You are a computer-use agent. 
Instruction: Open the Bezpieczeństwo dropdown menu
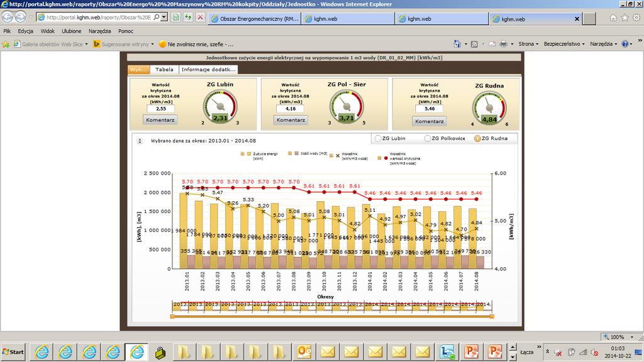click(564, 44)
